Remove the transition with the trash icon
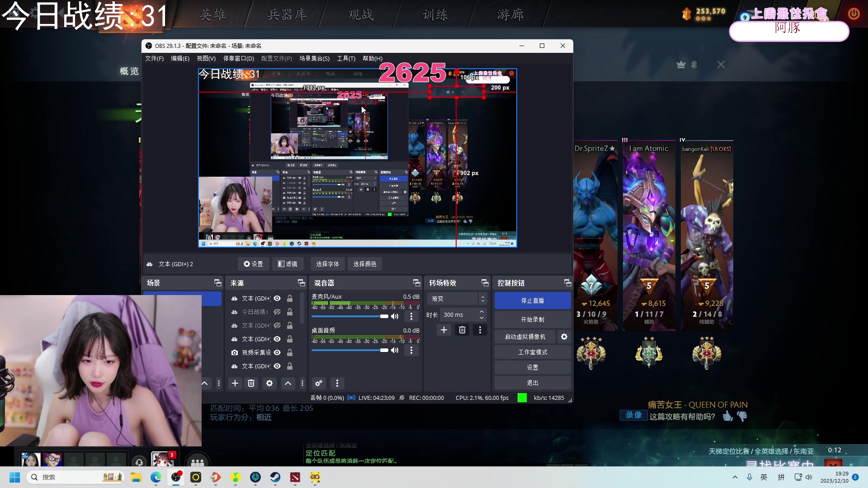This screenshot has width=868, height=488. click(x=462, y=330)
